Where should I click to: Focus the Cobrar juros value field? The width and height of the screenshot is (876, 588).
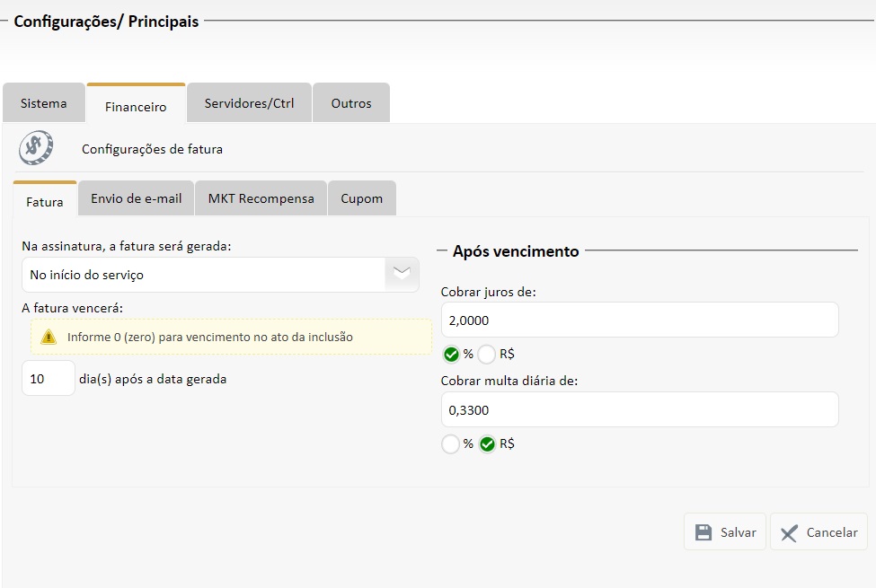click(x=639, y=320)
